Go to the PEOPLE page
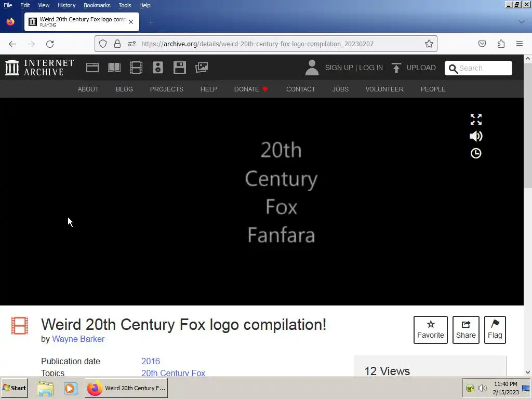The image size is (532, 399). [433, 89]
